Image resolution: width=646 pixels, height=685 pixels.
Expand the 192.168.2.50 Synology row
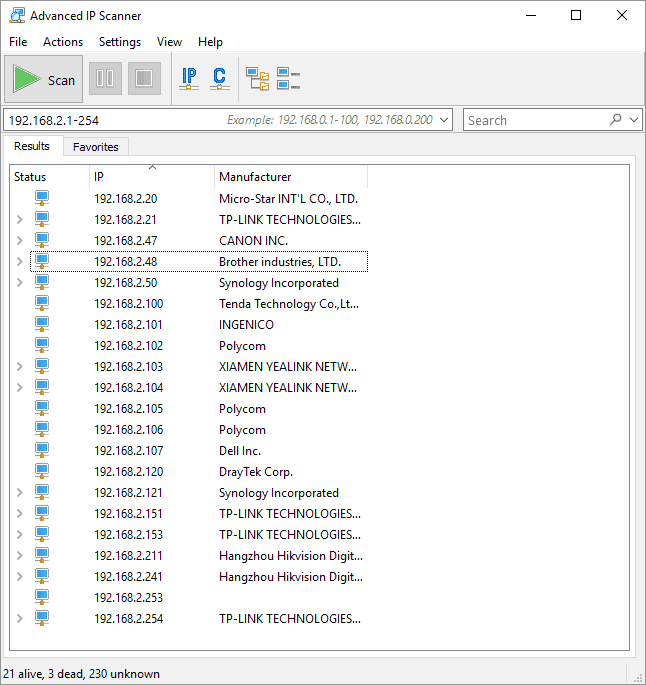click(20, 283)
